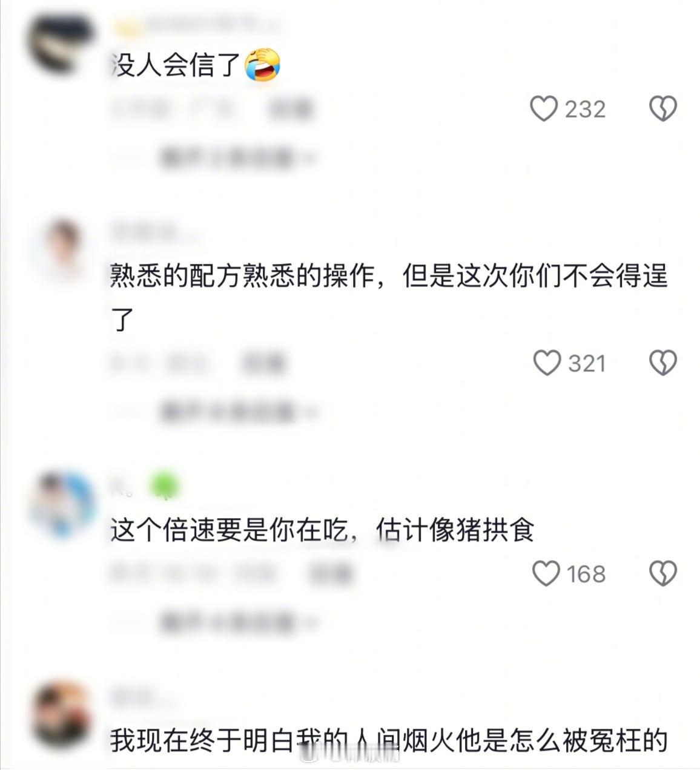Open avatar of first commenter
Image resolution: width=700 pixels, height=770 pixels.
click(x=61, y=44)
